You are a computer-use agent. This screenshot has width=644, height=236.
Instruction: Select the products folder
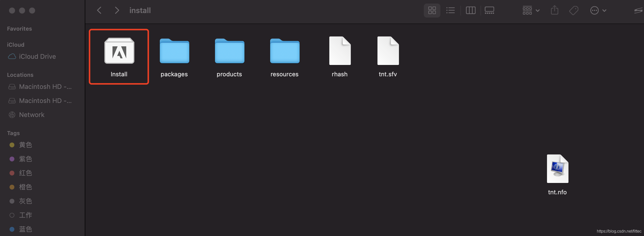(x=229, y=51)
